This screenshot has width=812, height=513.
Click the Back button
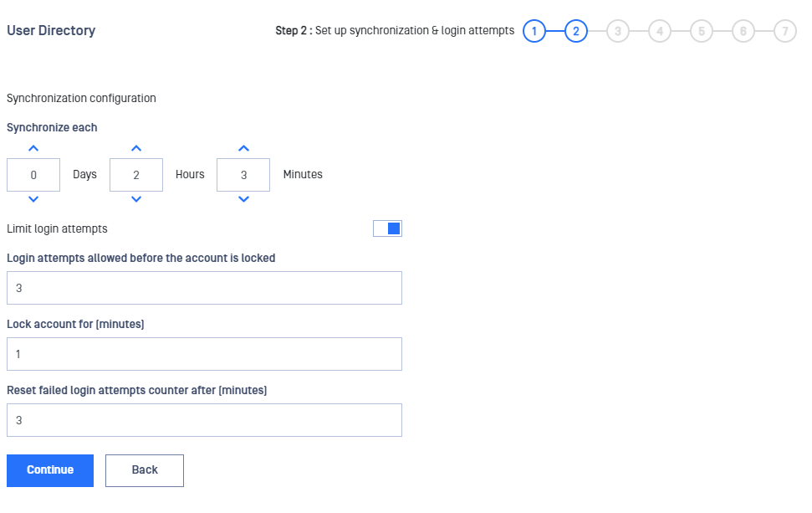tap(145, 470)
